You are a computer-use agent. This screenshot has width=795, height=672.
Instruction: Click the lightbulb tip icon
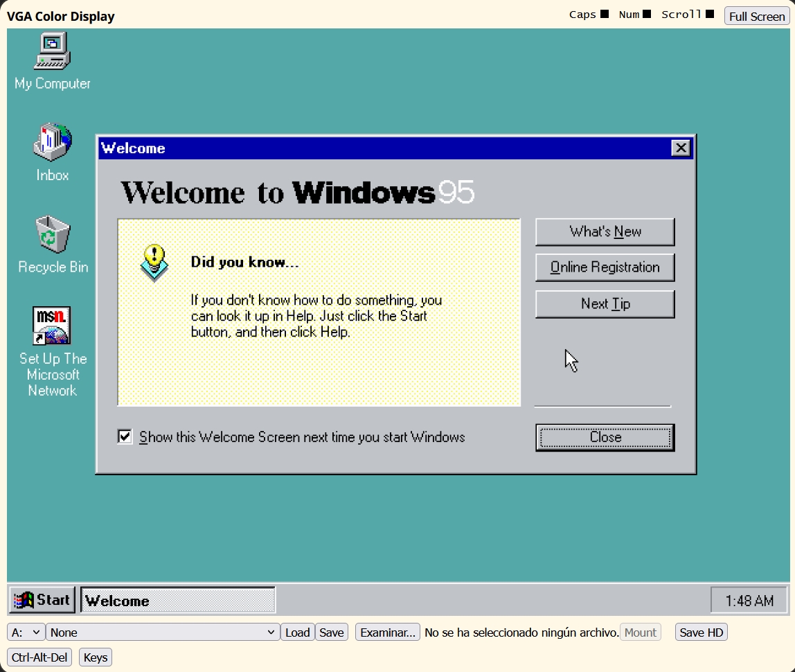point(154,262)
